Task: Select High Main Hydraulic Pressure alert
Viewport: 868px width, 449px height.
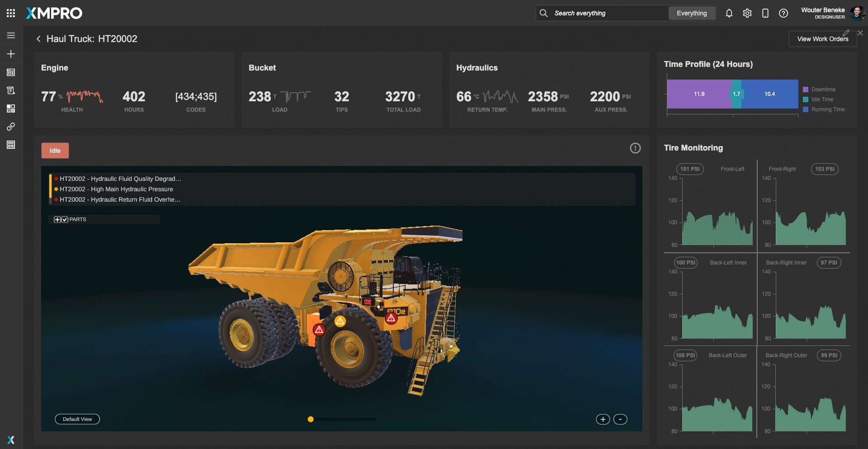Action: coord(116,189)
